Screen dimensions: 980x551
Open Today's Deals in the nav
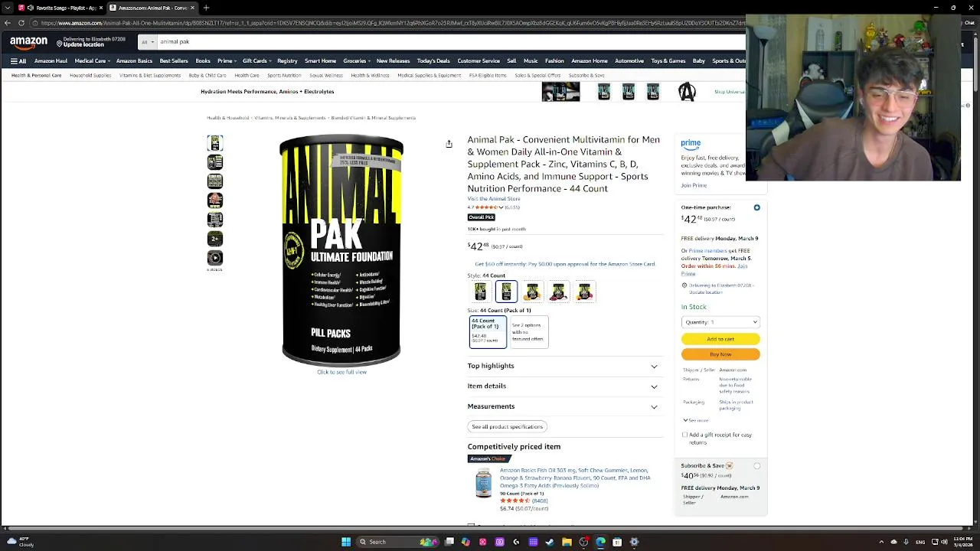click(x=433, y=61)
